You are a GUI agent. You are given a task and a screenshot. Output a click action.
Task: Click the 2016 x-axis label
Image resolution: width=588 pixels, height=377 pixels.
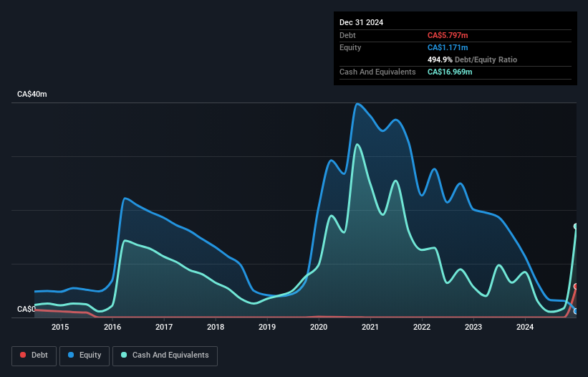point(112,327)
